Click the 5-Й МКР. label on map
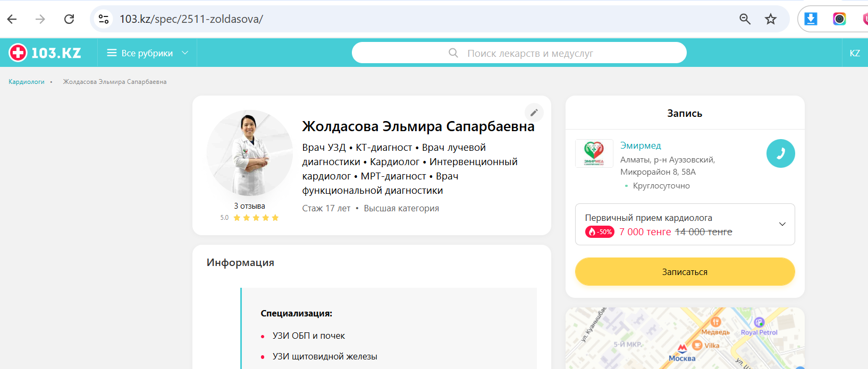The height and width of the screenshot is (369, 868). click(x=628, y=344)
